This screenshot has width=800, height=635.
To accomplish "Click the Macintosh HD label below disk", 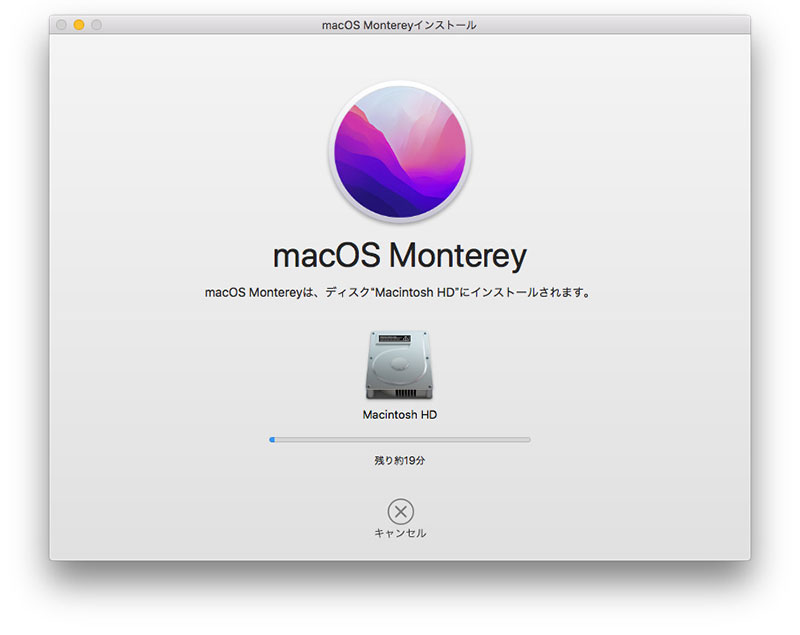I will pyautogui.click(x=400, y=414).
